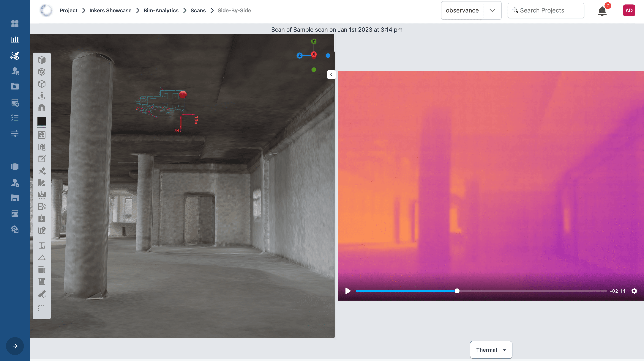
Task: Enable the magnet snapping tool
Action: [x=42, y=108]
